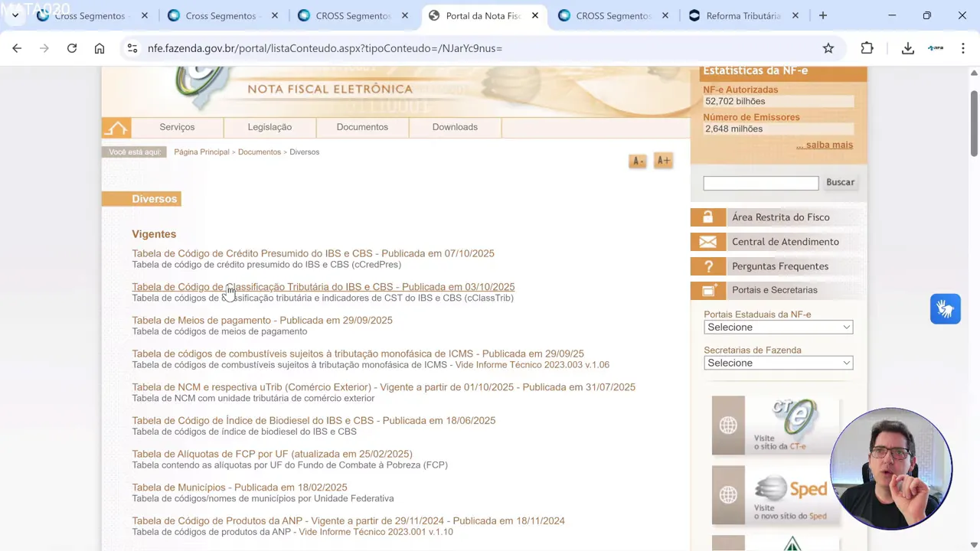This screenshot has width=980, height=551.
Task: Click inside the search text field
Action: [759, 182]
